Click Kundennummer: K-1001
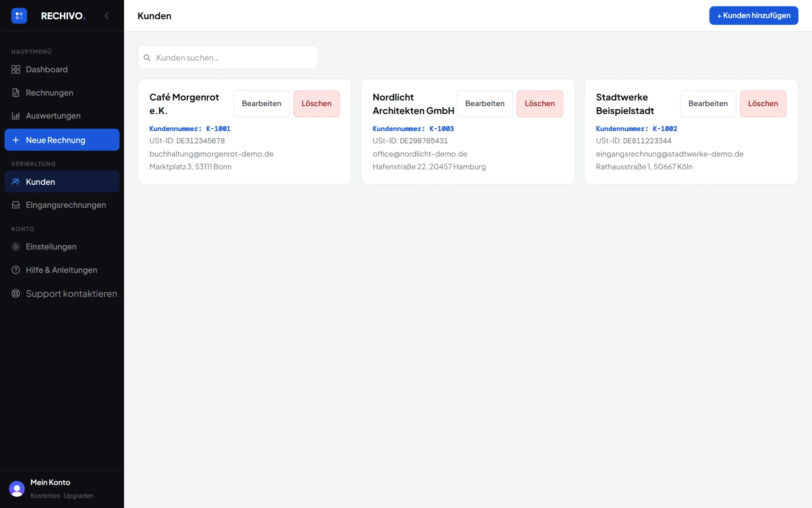 (190, 129)
